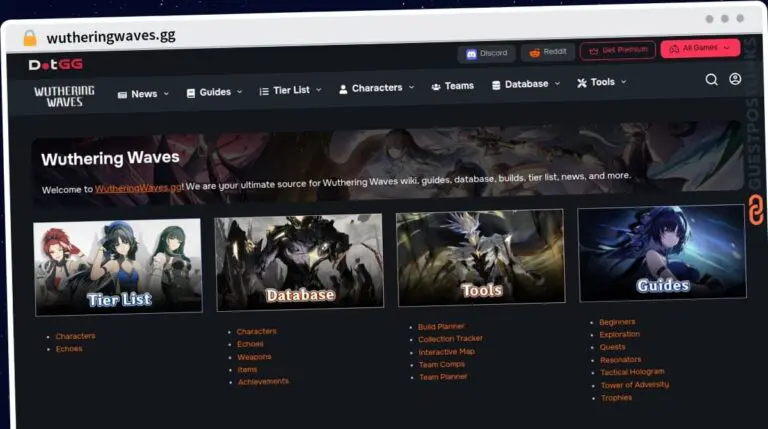Viewport: 768px width, 429px height.
Task: Click the Characters person icon
Action: click(x=343, y=89)
